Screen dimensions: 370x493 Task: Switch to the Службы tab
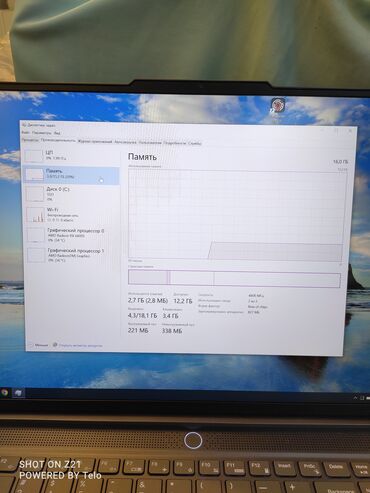coord(195,143)
